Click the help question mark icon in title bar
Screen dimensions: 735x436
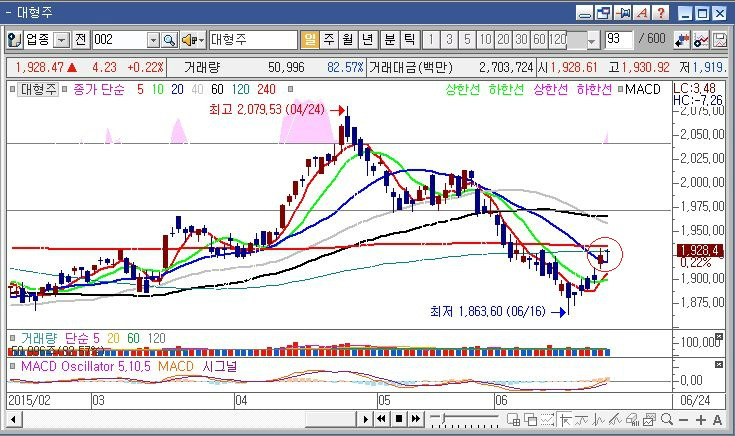point(661,13)
